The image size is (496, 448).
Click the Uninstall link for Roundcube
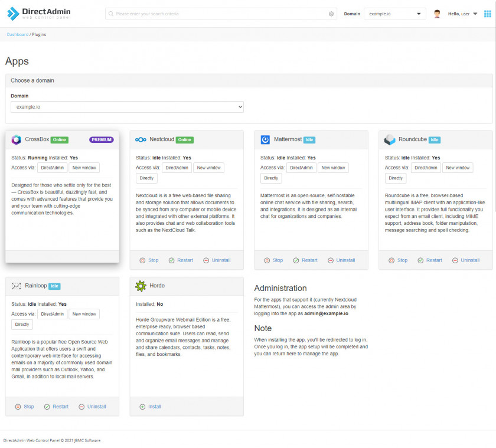[x=470, y=260]
